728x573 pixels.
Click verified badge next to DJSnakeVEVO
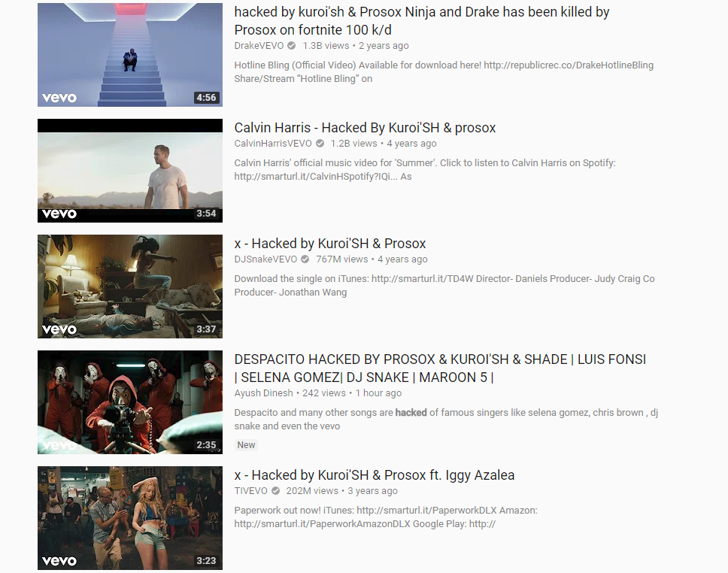coord(305,259)
